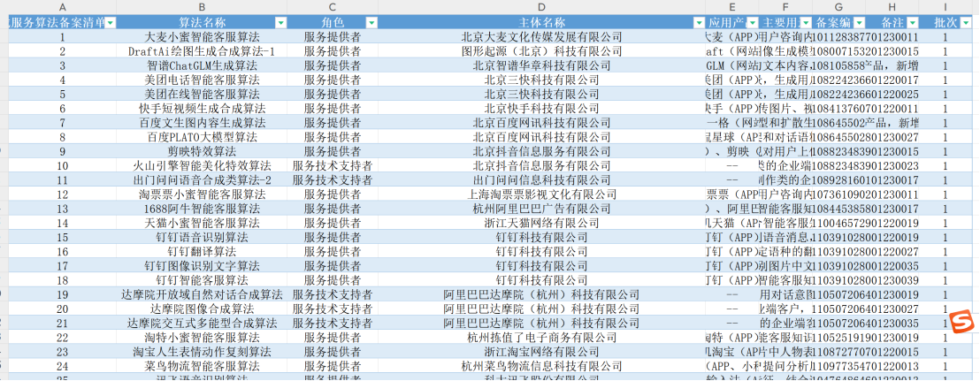Select column D header

[541, 7]
